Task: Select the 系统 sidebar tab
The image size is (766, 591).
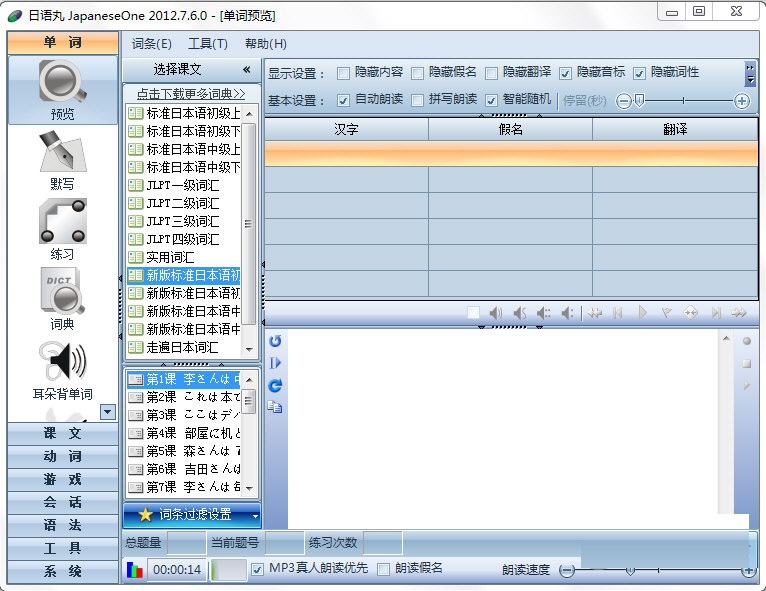Action: pos(63,571)
